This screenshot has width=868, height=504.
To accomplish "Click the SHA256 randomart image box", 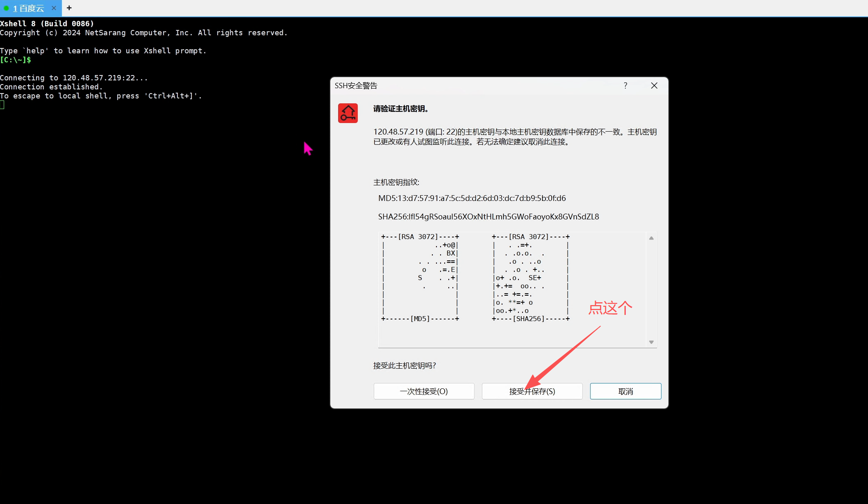I will (x=531, y=278).
